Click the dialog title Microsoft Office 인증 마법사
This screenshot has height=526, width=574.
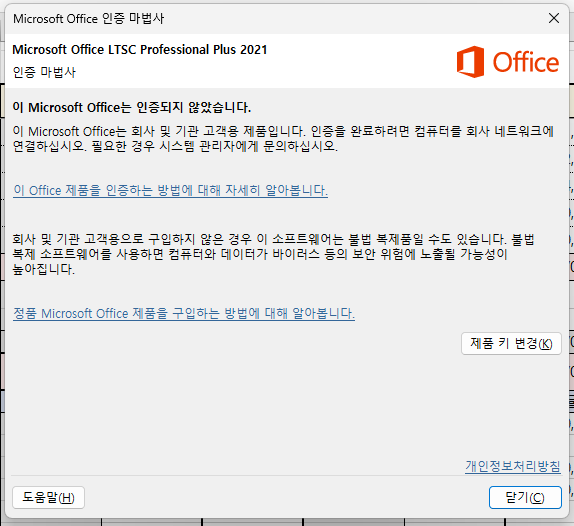click(89, 18)
